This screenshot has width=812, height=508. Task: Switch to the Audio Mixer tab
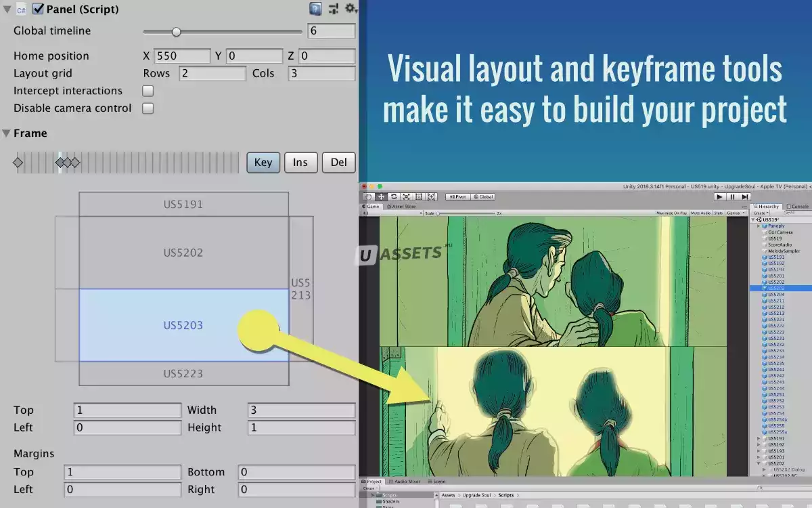tap(405, 482)
